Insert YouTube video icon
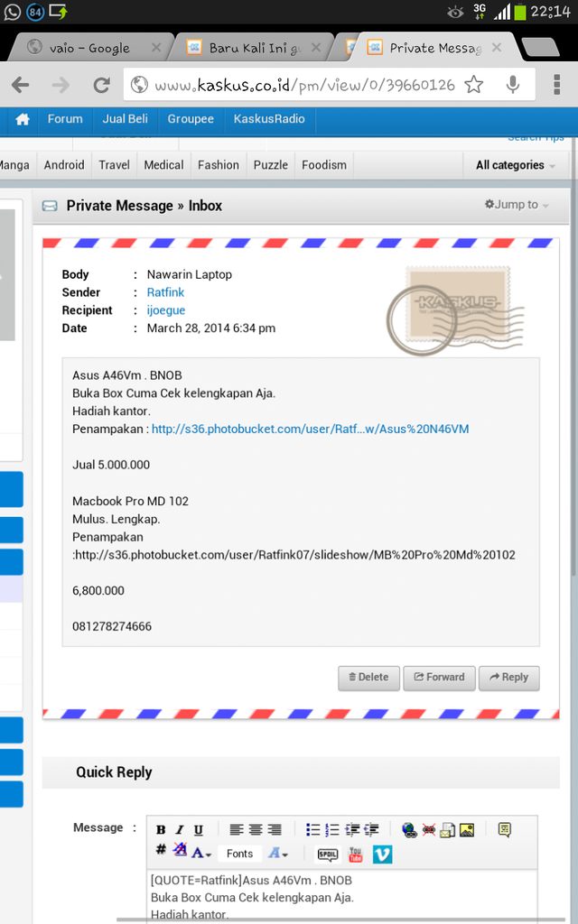The height and width of the screenshot is (924, 578). point(355,854)
